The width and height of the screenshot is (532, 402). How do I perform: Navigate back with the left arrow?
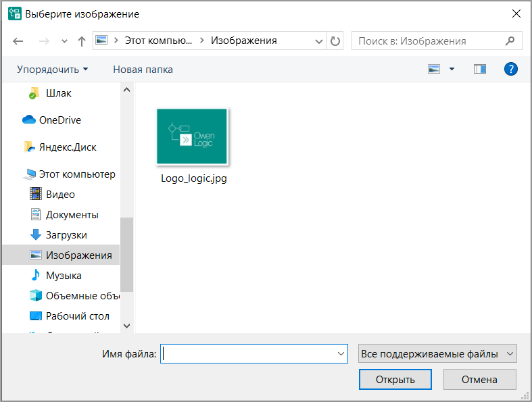18,41
